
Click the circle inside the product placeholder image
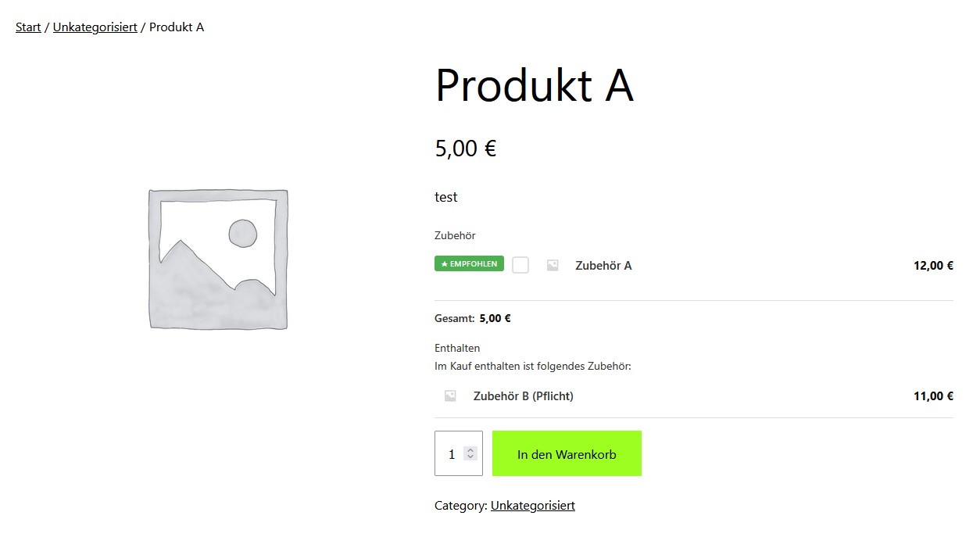tap(243, 232)
